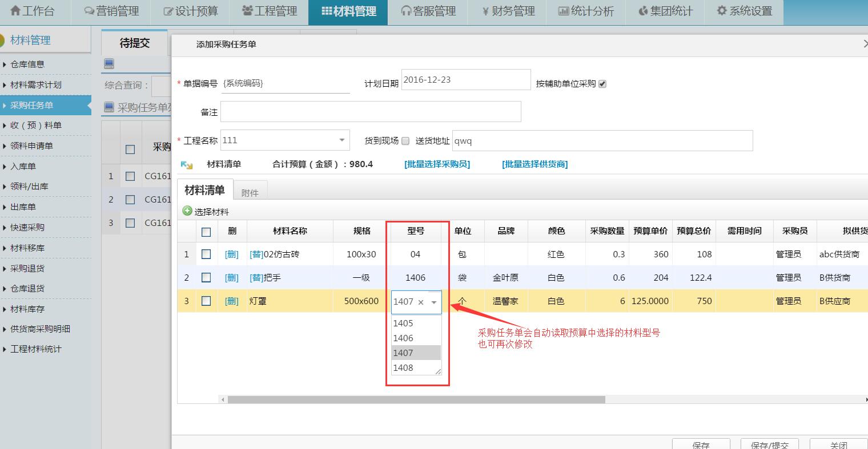868x449 pixels.
Task: Click the 工作台 home icon
Action: click(x=15, y=11)
